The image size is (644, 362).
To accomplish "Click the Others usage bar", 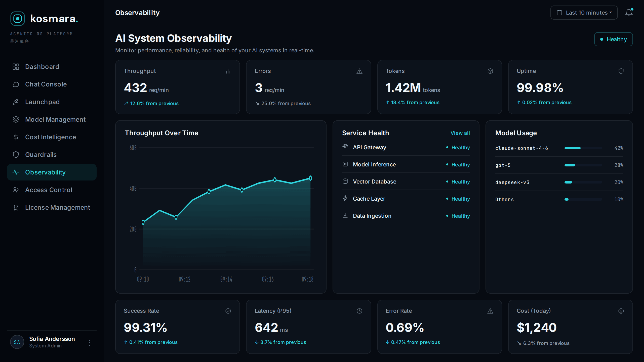I will click(583, 199).
